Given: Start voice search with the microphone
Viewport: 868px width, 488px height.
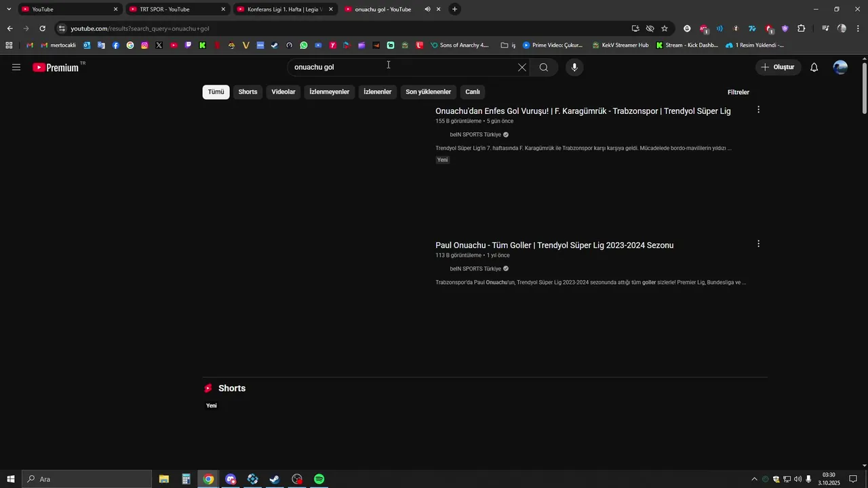Looking at the screenshot, I should pyautogui.click(x=574, y=67).
